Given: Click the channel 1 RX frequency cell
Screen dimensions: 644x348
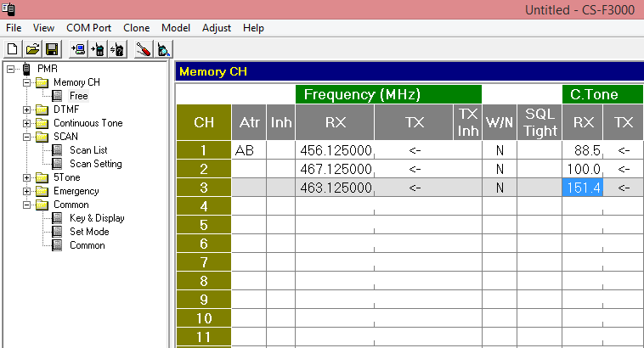Looking at the screenshot, I should click(x=335, y=150).
